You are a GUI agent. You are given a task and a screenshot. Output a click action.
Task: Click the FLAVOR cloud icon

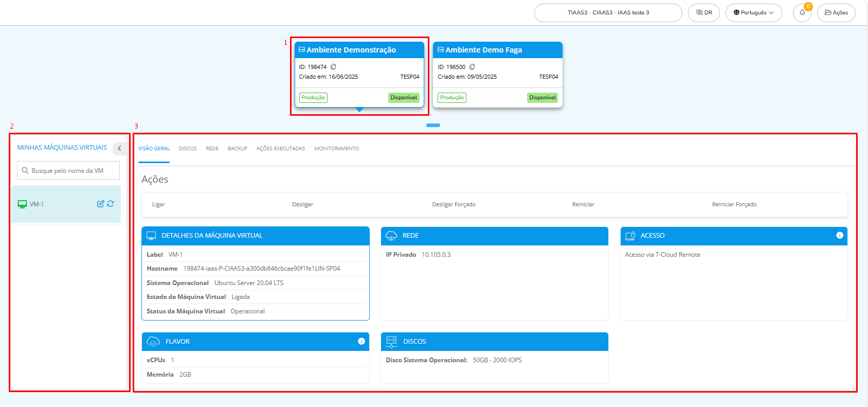[x=153, y=341]
